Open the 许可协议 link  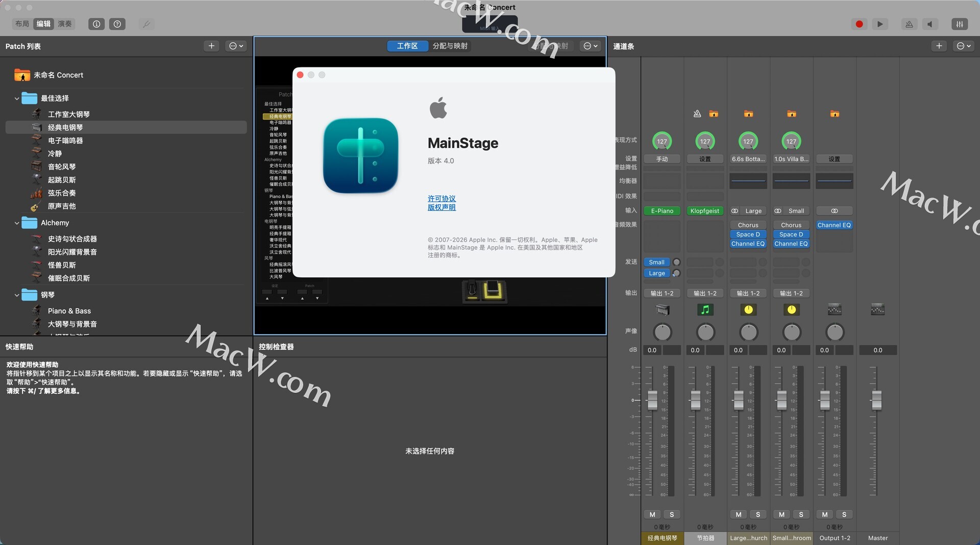442,199
